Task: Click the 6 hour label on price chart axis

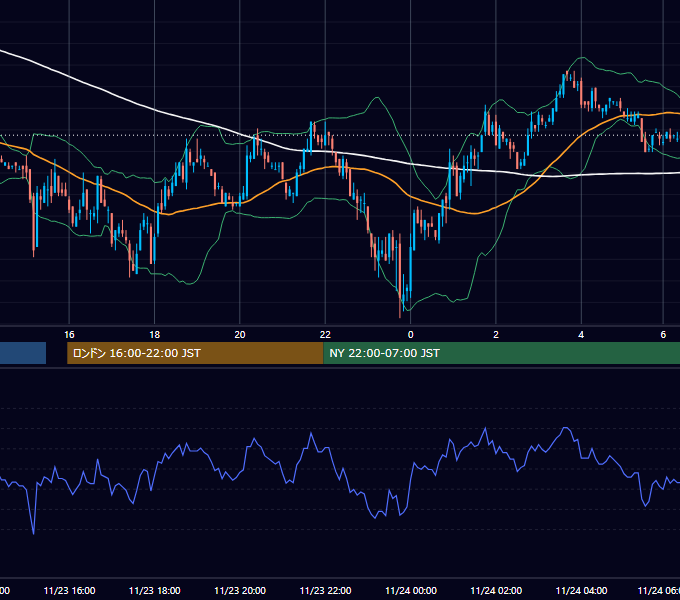Action: pos(663,335)
